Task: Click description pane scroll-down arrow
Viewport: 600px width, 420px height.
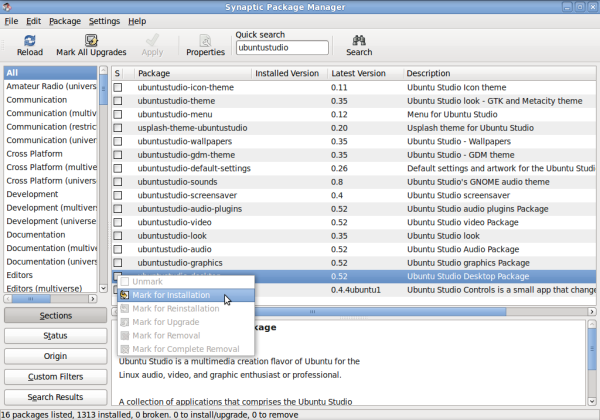Action: click(x=592, y=401)
